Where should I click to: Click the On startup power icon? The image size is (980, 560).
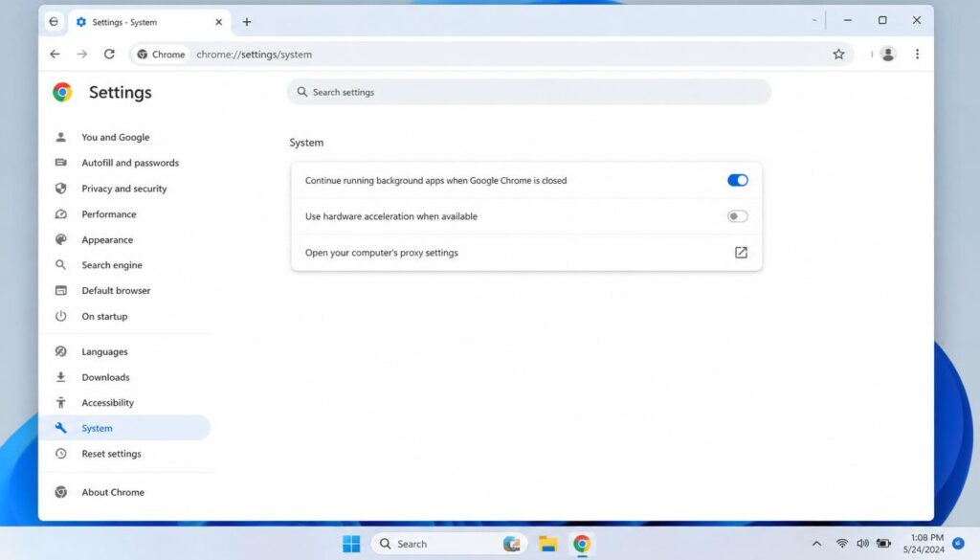click(x=60, y=316)
